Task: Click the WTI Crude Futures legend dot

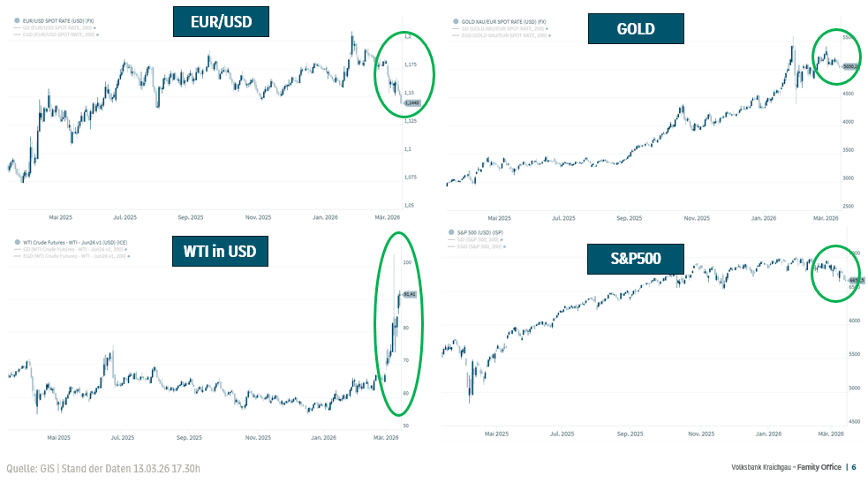Action: [x=17, y=242]
